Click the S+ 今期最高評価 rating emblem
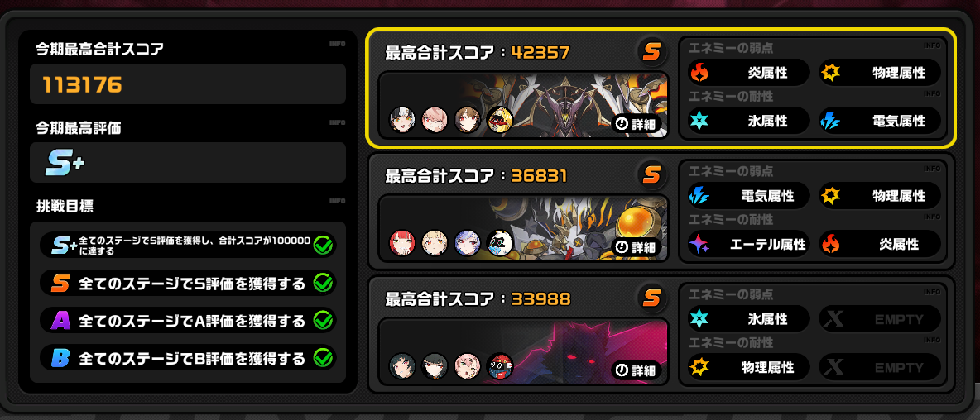Screen dimensions: 980x420 65,163
